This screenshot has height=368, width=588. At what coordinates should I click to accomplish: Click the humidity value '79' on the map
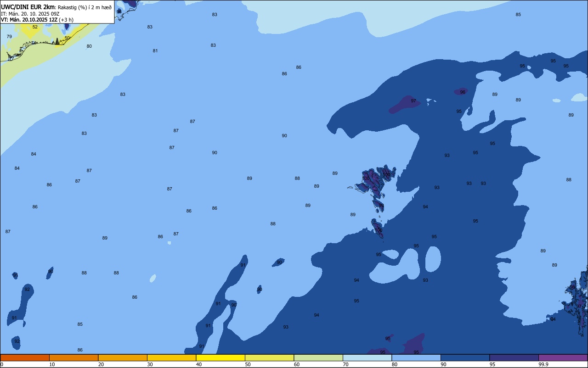tap(9, 37)
